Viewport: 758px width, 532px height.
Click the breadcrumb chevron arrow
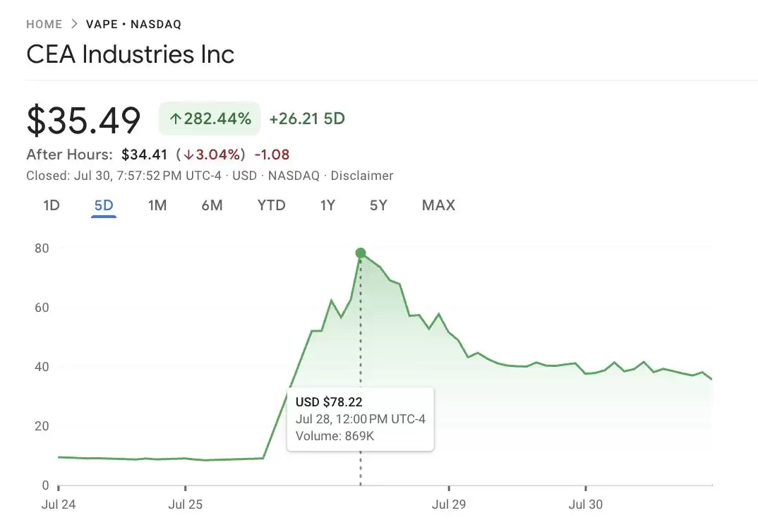74,24
